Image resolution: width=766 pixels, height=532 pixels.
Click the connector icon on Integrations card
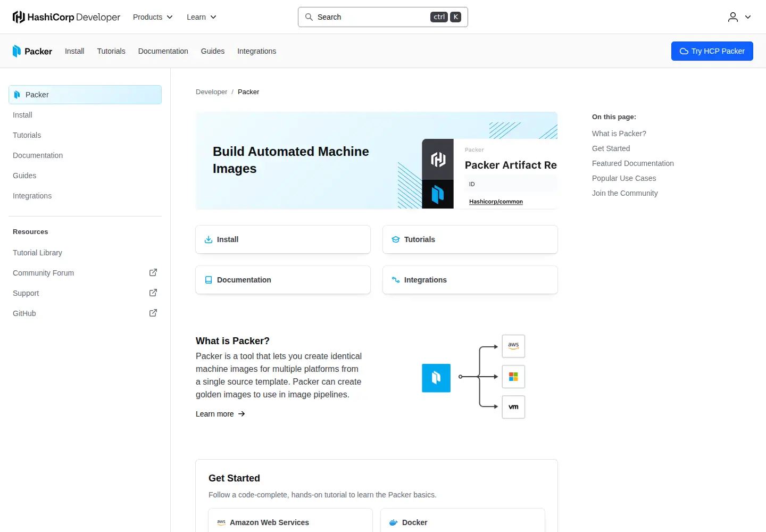tap(396, 280)
